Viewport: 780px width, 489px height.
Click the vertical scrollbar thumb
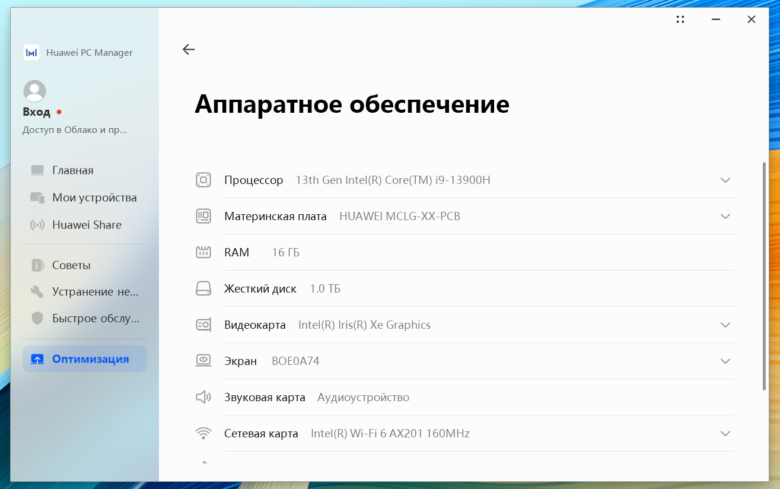pyautogui.click(x=765, y=276)
